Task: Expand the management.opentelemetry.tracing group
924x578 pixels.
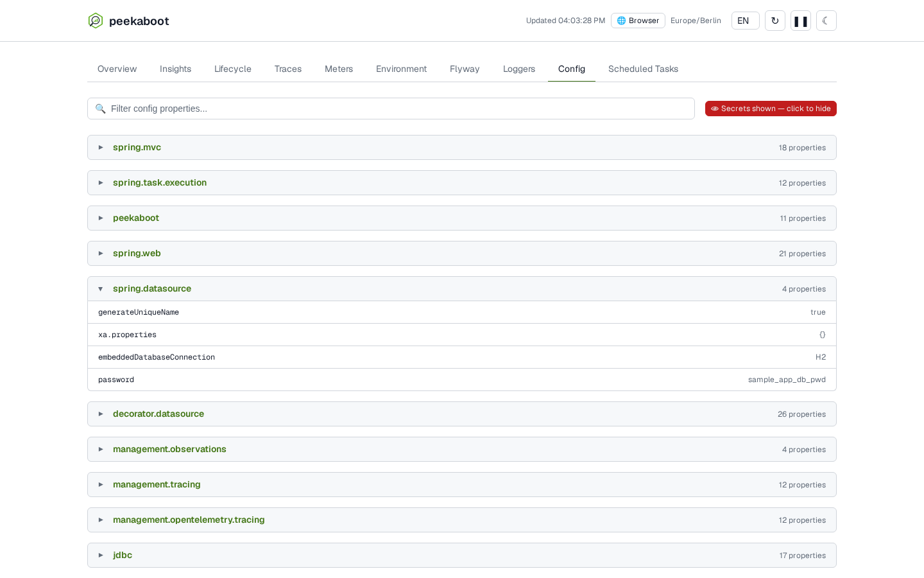Action: [x=462, y=520]
